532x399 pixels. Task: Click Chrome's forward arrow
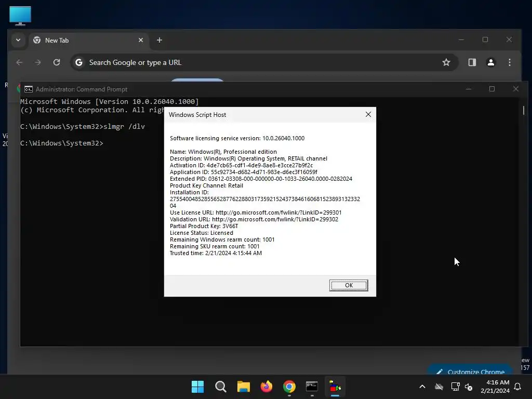37,62
